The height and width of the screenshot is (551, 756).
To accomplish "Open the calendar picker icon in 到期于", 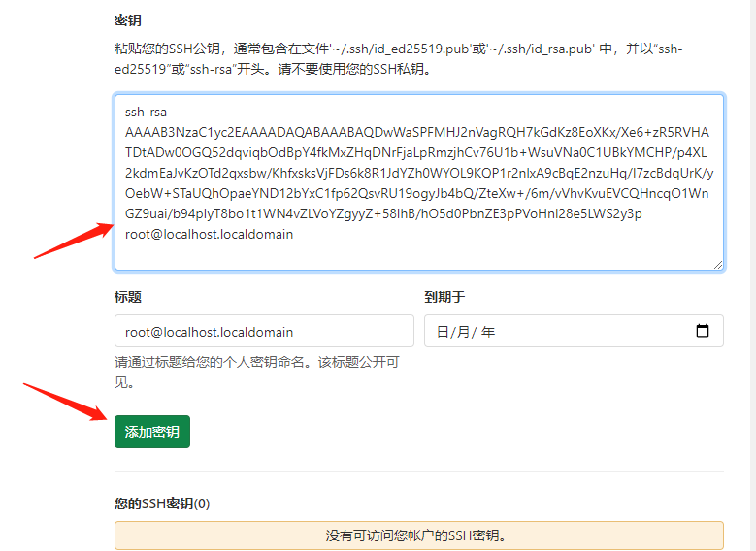I will pos(703,331).
